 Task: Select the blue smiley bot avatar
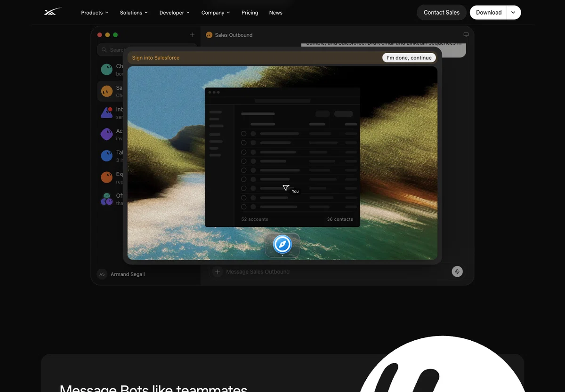(107, 156)
